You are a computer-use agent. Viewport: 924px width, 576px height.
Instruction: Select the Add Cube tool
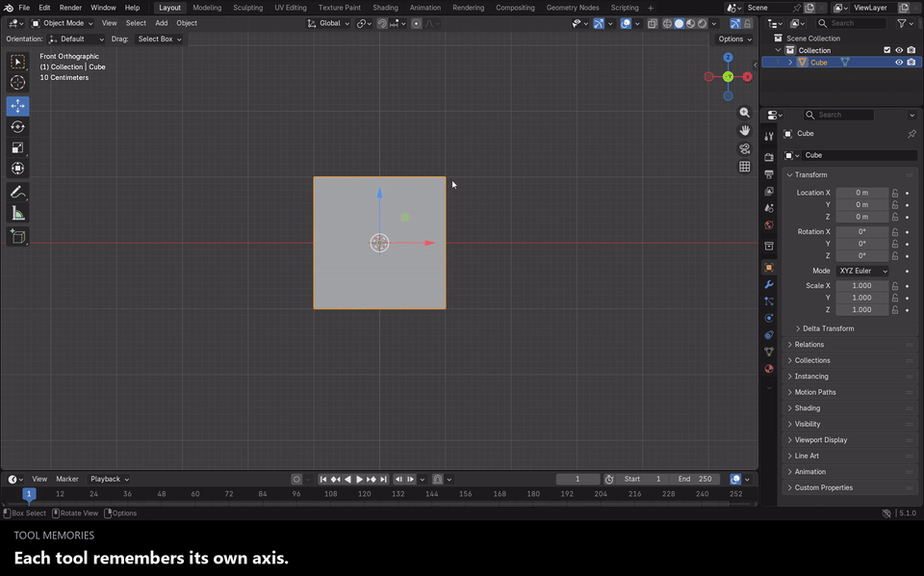[x=17, y=237]
